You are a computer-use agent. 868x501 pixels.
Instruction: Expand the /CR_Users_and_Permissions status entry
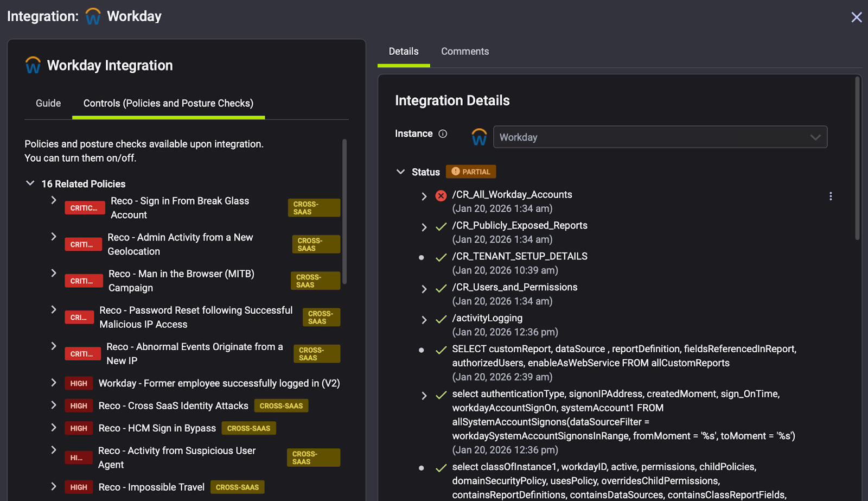(x=424, y=289)
